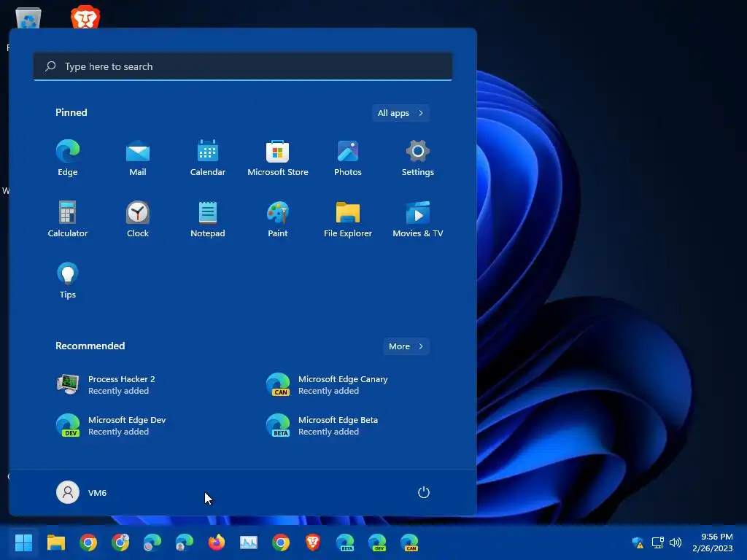Open Chrome taskbar icon with profile badge
The image size is (747, 560).
tap(120, 542)
